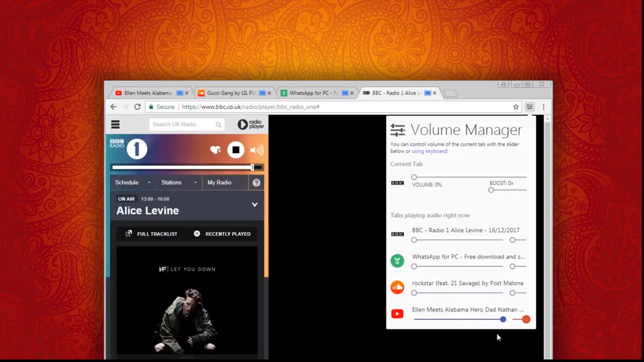
Task: Click the WhatsApp for PC boost slider
Action: [x=518, y=266]
